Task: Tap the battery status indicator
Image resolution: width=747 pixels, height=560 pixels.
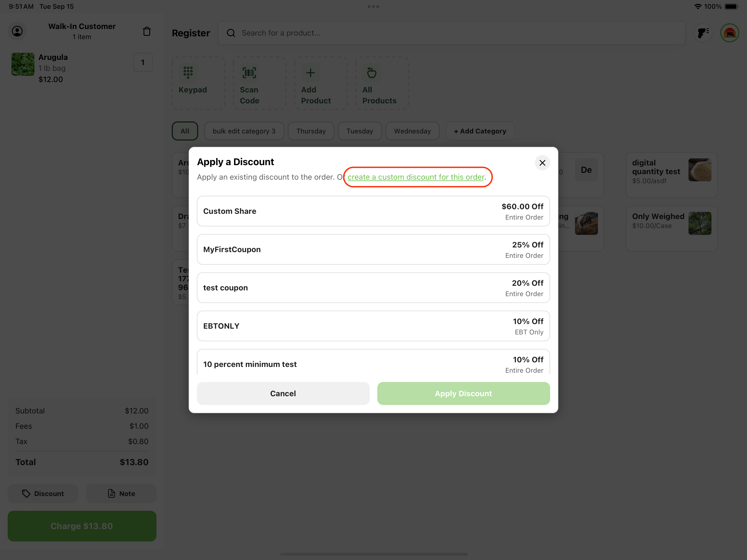Action: (x=731, y=6)
